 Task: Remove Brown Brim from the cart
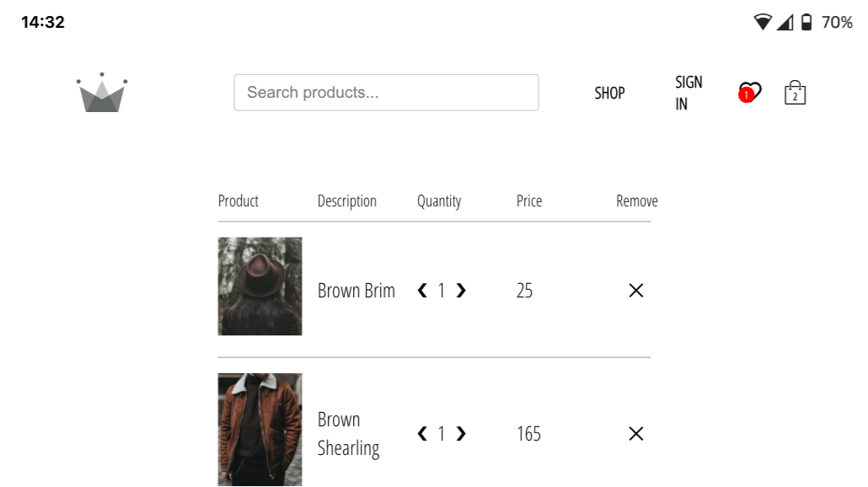(x=636, y=291)
